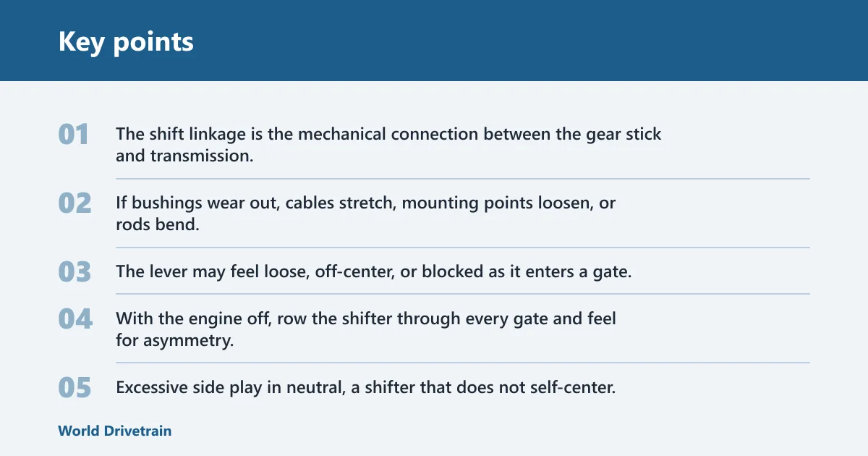Select the 05 number marker

[x=75, y=387]
